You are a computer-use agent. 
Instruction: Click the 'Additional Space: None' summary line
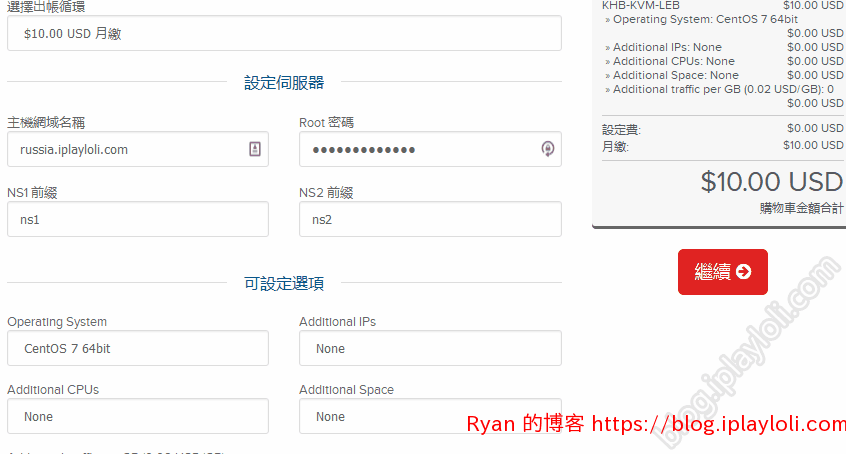(x=672, y=76)
